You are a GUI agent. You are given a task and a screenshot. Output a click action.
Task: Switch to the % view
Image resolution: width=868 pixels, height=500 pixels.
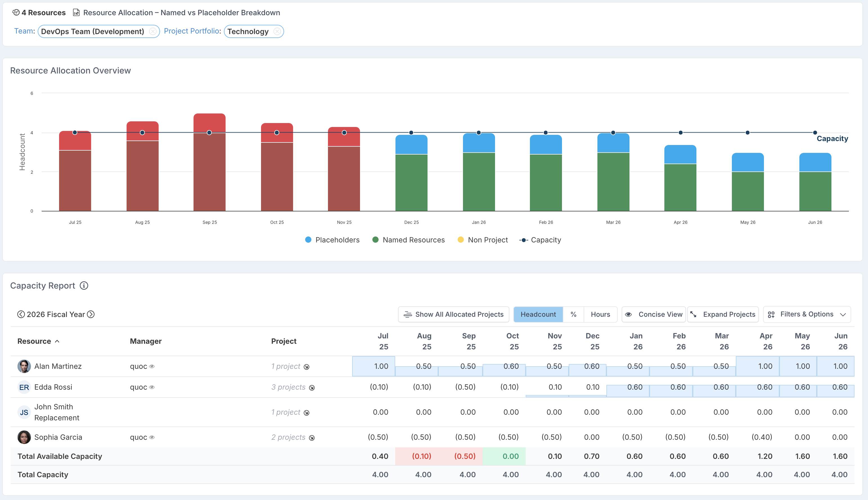[573, 314]
